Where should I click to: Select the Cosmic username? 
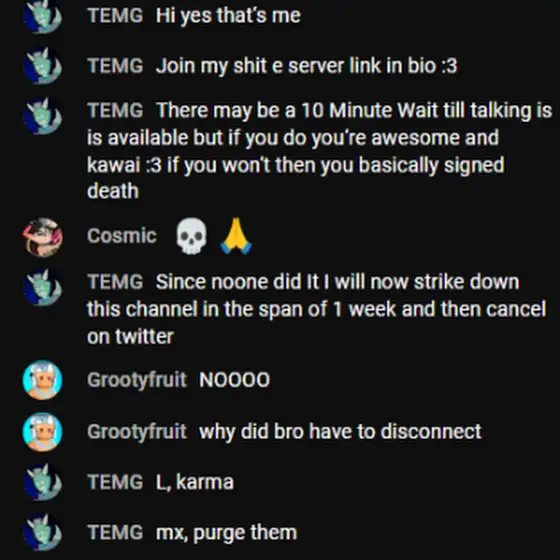point(122,236)
